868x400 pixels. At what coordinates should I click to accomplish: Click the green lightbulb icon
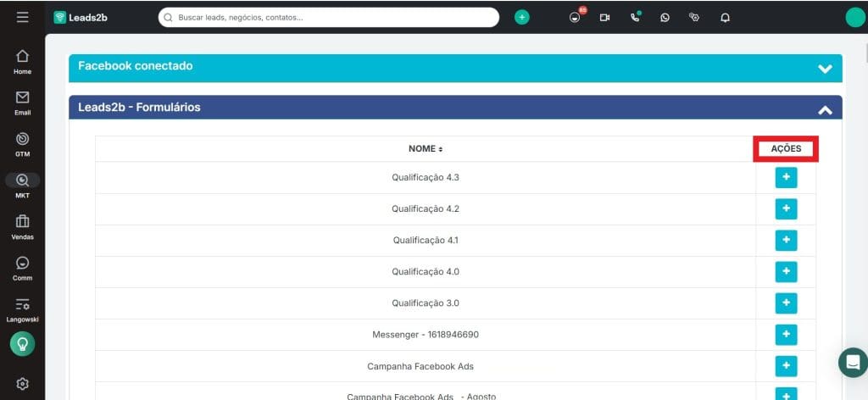point(22,344)
